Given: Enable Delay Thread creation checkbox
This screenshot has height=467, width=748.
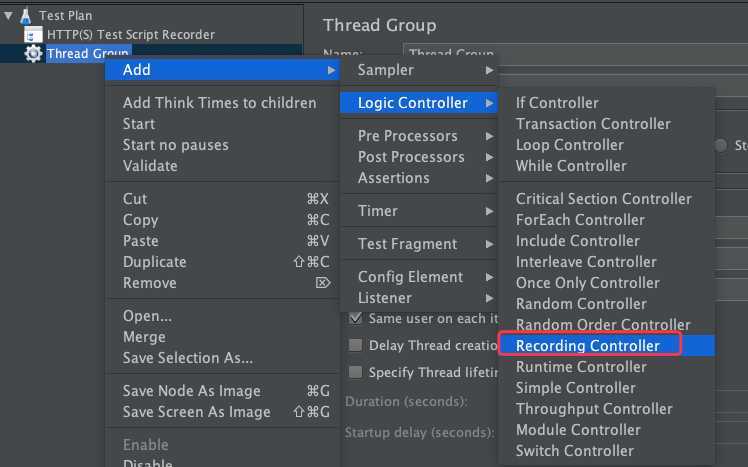Looking at the screenshot, I should (x=355, y=345).
